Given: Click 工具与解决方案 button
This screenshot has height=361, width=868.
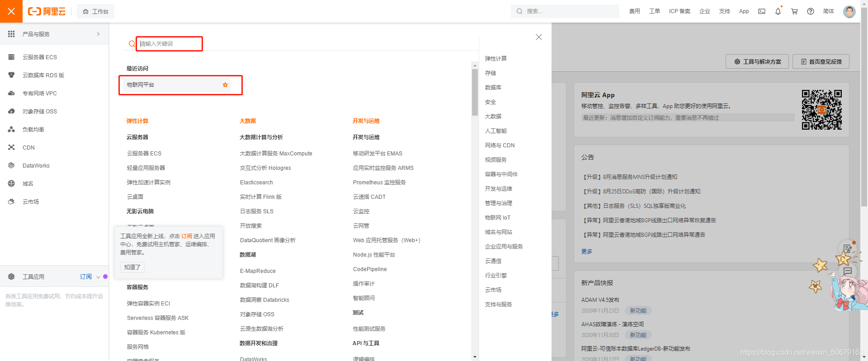Looking at the screenshot, I should (x=757, y=61).
